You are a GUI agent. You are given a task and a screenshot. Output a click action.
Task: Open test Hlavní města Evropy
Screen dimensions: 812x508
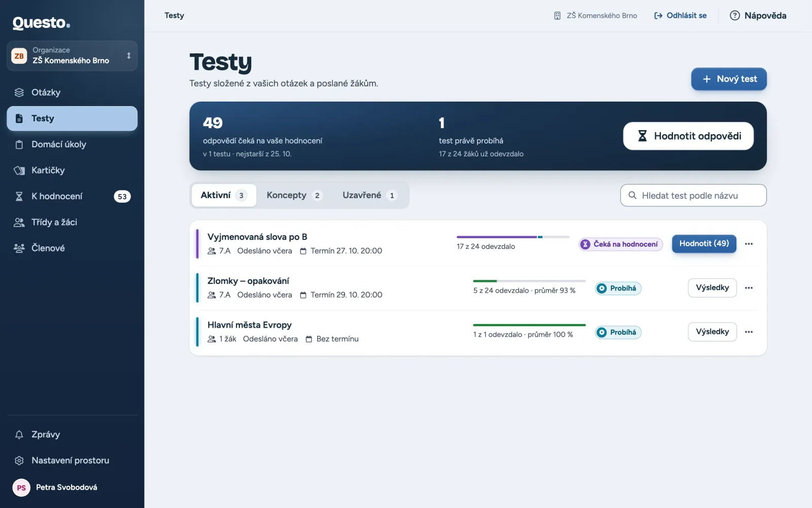point(250,325)
